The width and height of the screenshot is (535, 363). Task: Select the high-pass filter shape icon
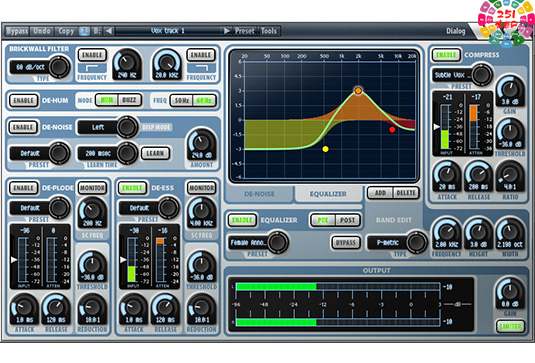(x=92, y=68)
